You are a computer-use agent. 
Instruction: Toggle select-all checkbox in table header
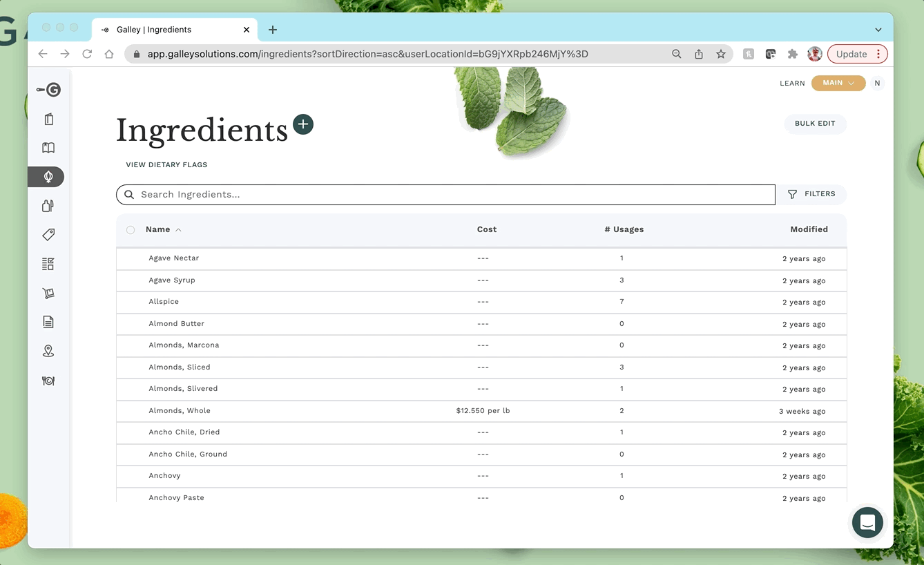pos(131,230)
